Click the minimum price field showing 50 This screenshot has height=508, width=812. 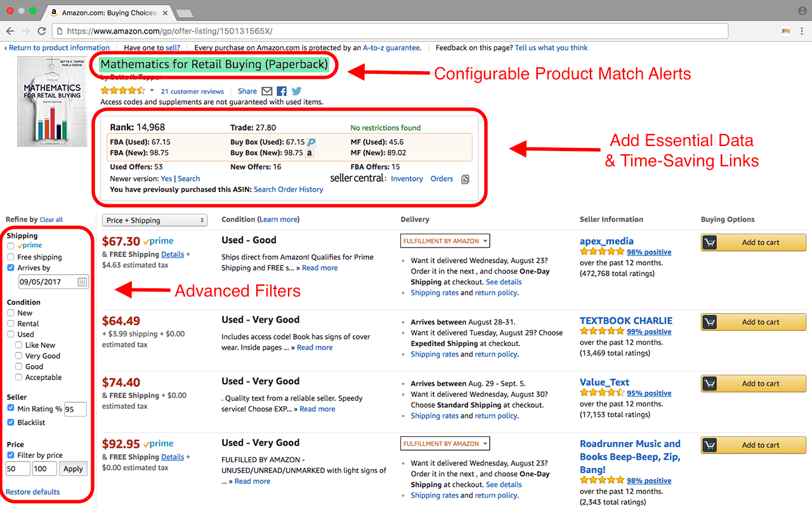tap(18, 469)
